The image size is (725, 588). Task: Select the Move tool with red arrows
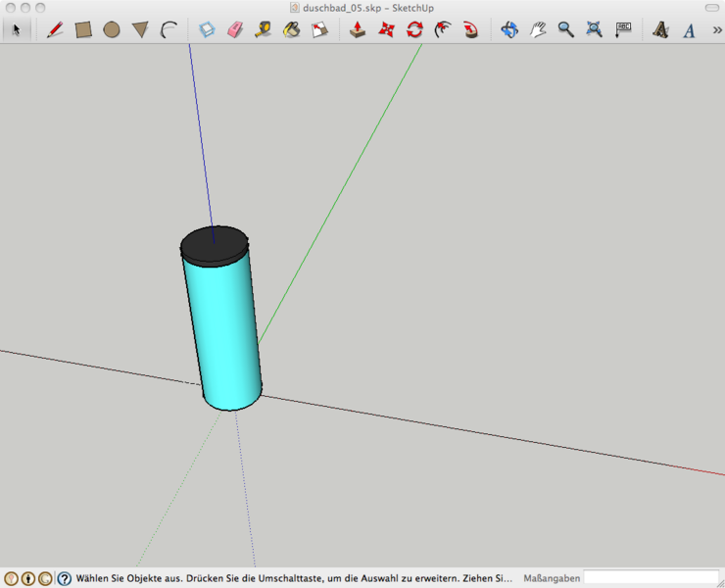[x=386, y=29]
